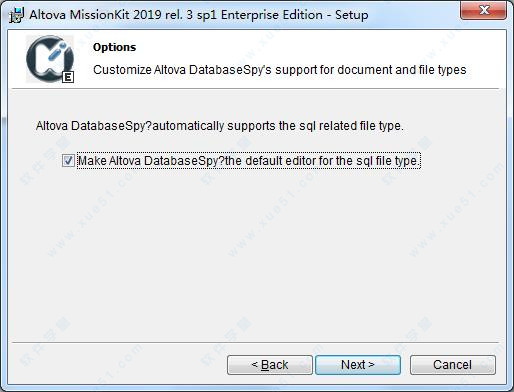This screenshot has width=514, height=392.
Task: Click the installer icon in the title bar
Action: click(16, 15)
